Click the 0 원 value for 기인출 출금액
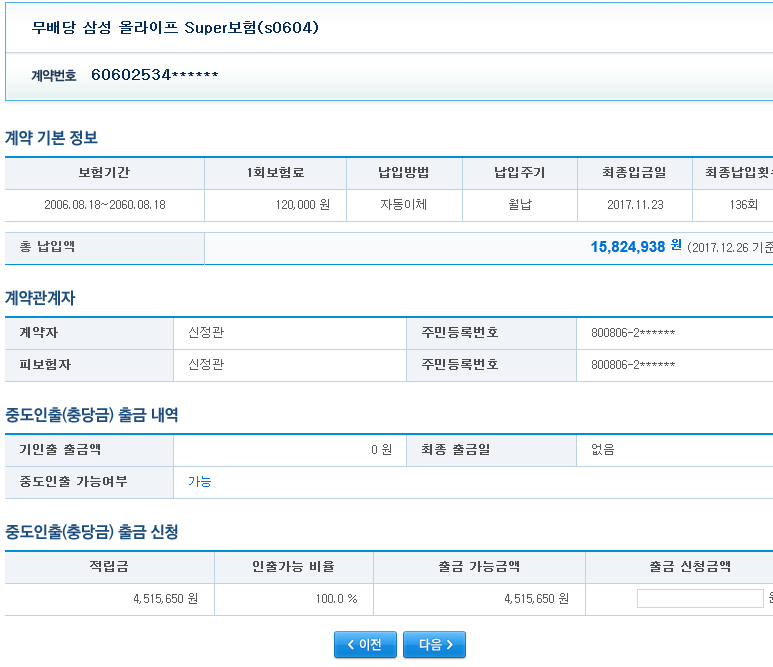Image resolution: width=773 pixels, height=667 pixels. [x=381, y=450]
